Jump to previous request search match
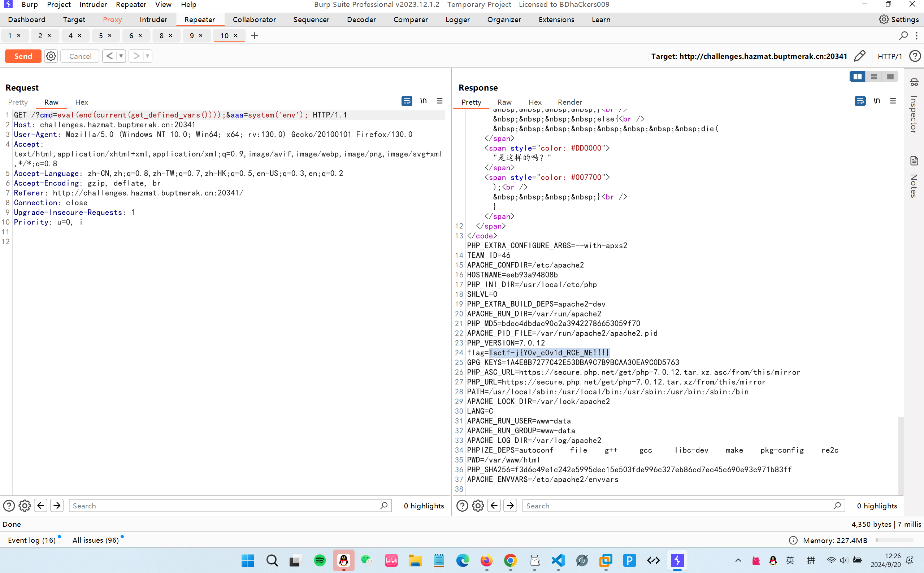The height and width of the screenshot is (573, 924). (40, 506)
